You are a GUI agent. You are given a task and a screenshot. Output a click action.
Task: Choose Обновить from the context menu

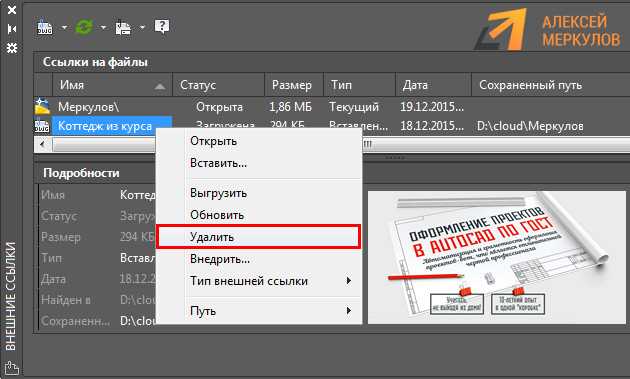259,215
